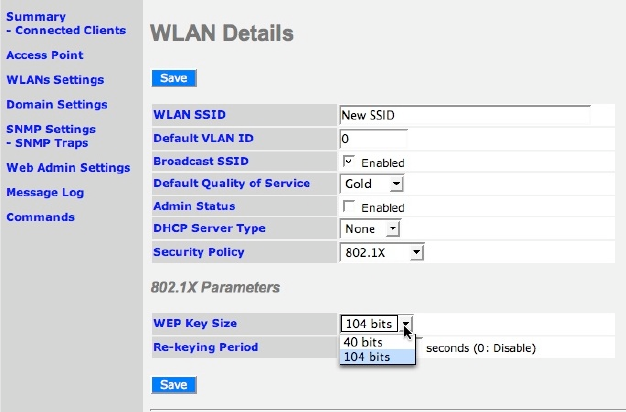The width and height of the screenshot is (626, 412).
Task: Navigate to WLANs Settings
Action: (55, 80)
